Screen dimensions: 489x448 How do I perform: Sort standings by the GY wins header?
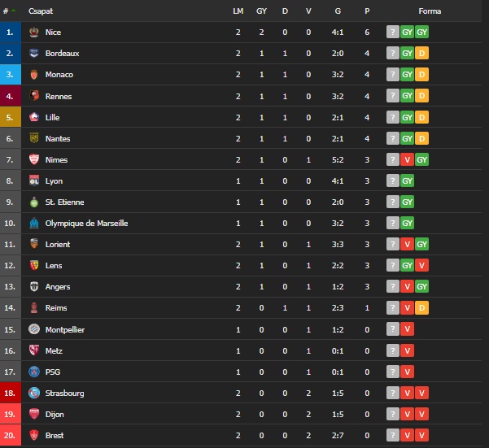[x=261, y=11]
